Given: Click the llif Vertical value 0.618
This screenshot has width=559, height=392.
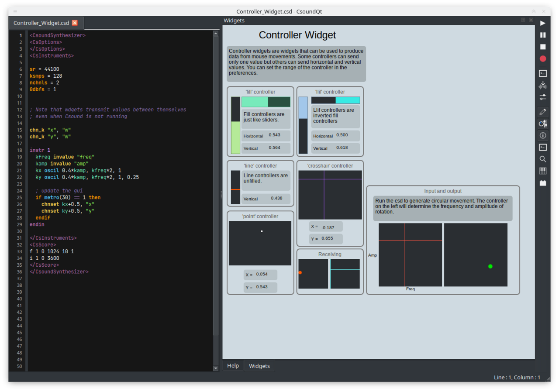Looking at the screenshot, I should click(342, 148).
